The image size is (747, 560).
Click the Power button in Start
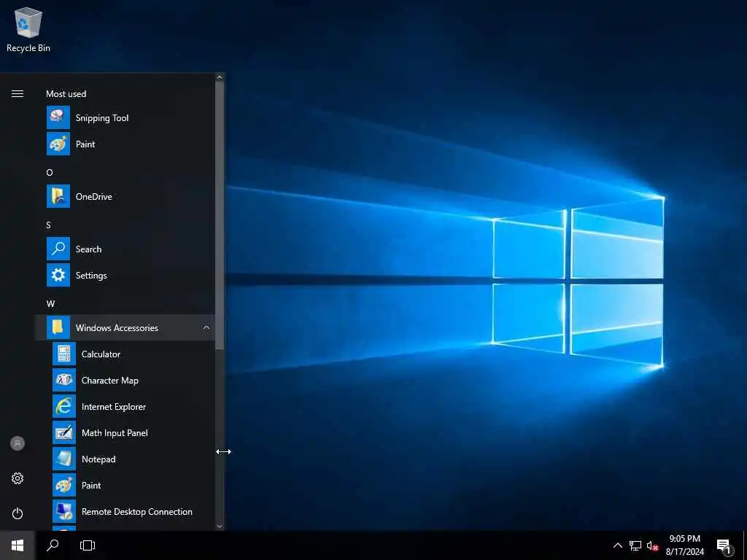pyautogui.click(x=18, y=513)
